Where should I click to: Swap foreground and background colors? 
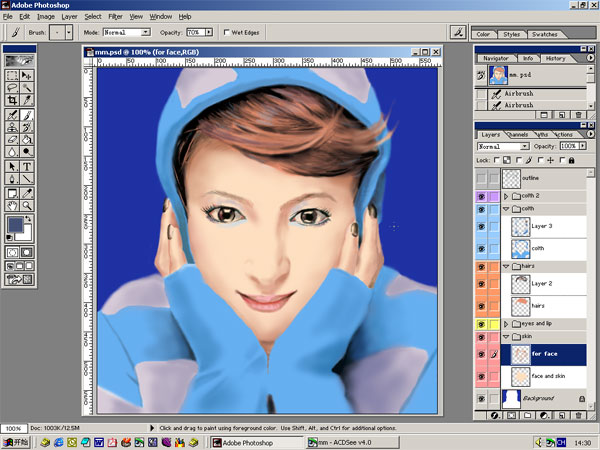(29, 218)
